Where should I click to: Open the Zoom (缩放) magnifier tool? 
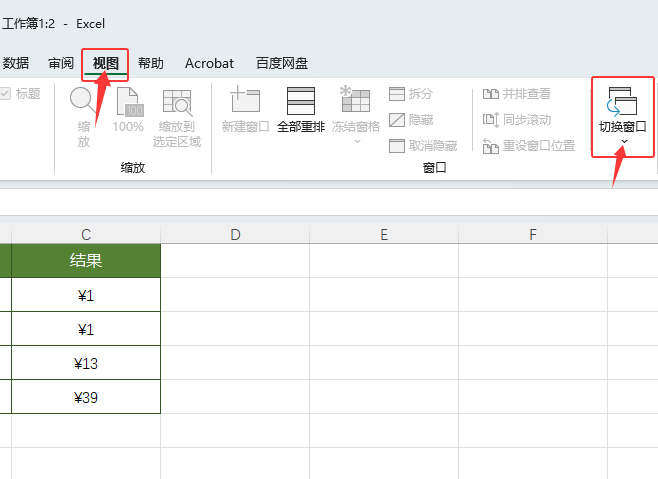(x=83, y=101)
